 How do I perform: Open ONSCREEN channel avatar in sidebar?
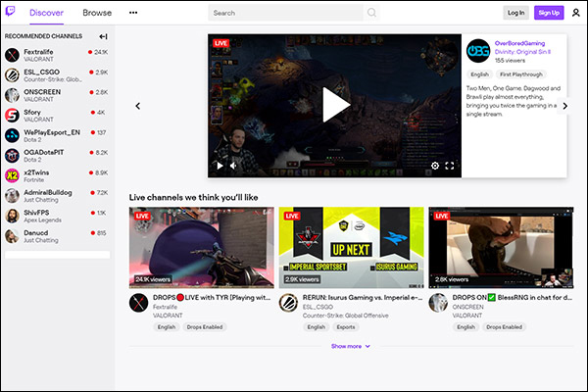click(12, 95)
